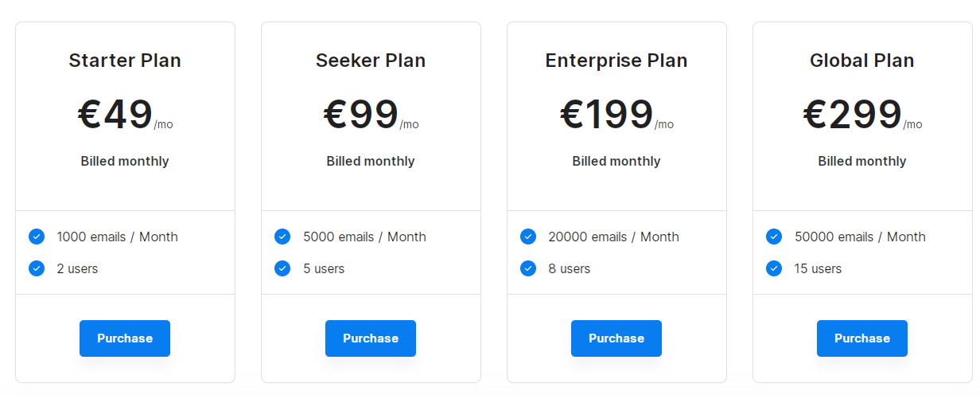Click the Enterprise Plan title

pos(616,61)
